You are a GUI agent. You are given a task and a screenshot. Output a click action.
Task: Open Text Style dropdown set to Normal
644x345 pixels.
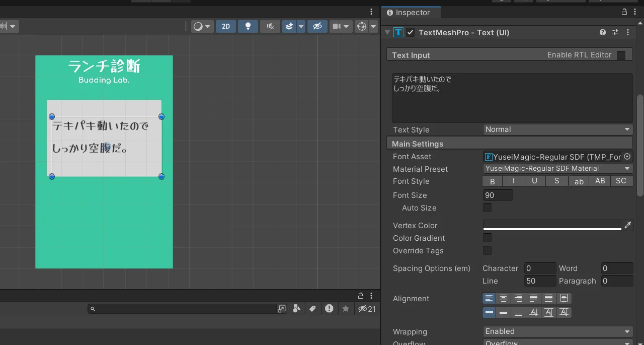pyautogui.click(x=558, y=129)
